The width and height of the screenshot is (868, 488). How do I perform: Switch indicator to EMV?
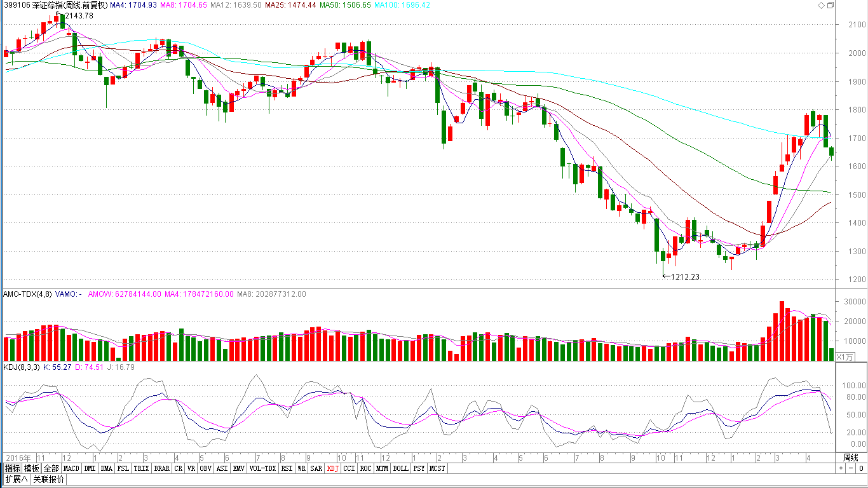238,468
